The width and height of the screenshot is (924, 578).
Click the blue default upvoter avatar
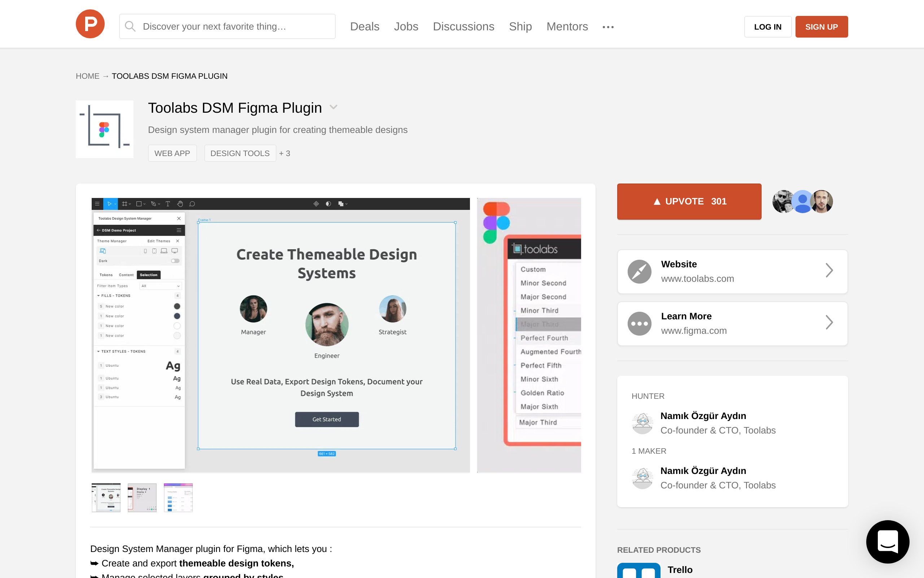point(802,202)
